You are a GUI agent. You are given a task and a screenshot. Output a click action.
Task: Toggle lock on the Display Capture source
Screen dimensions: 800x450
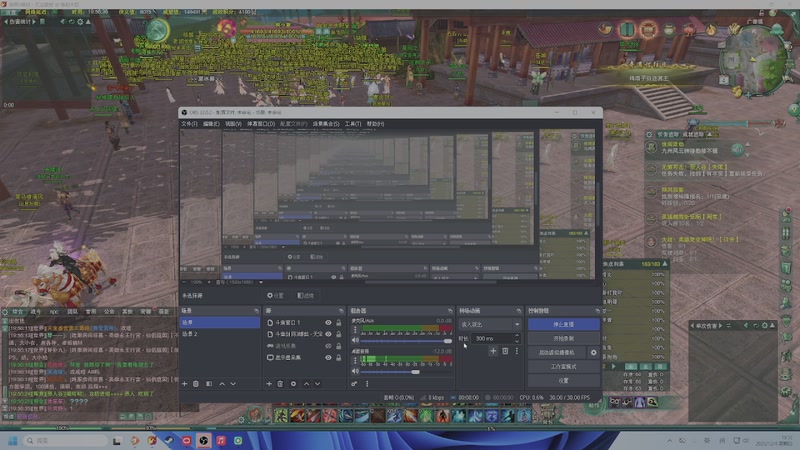338,358
